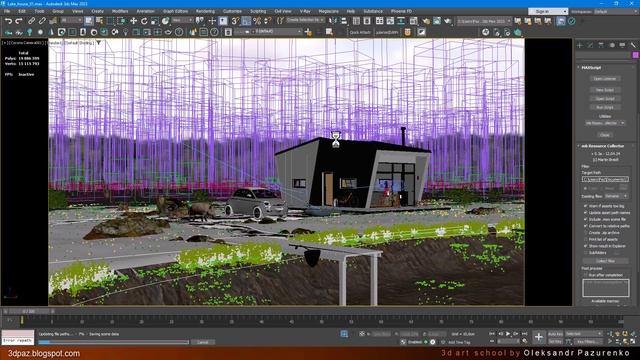Viewport: 640px width, 360px height.
Task: Open the Workspaces Default dropdown
Action: pyautogui.click(x=616, y=11)
